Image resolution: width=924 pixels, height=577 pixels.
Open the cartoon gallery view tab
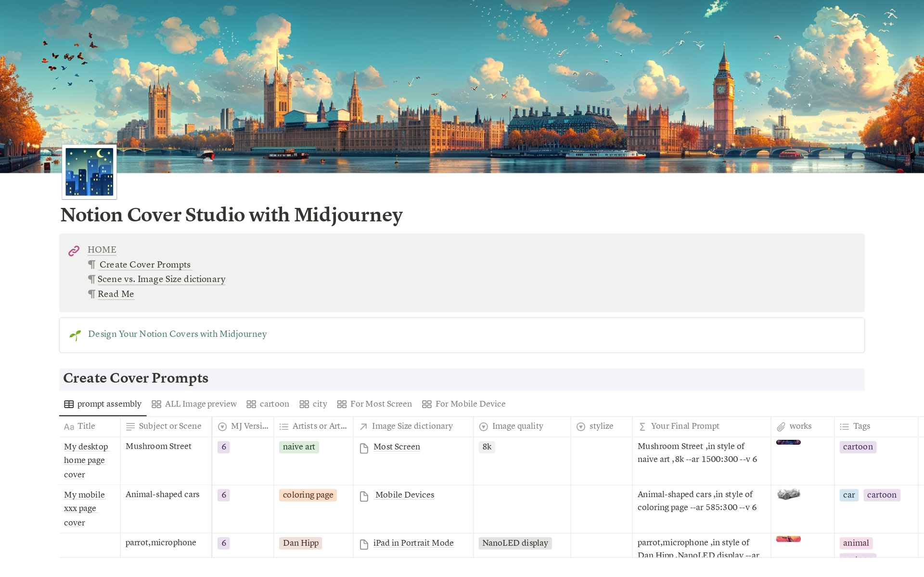click(x=268, y=404)
